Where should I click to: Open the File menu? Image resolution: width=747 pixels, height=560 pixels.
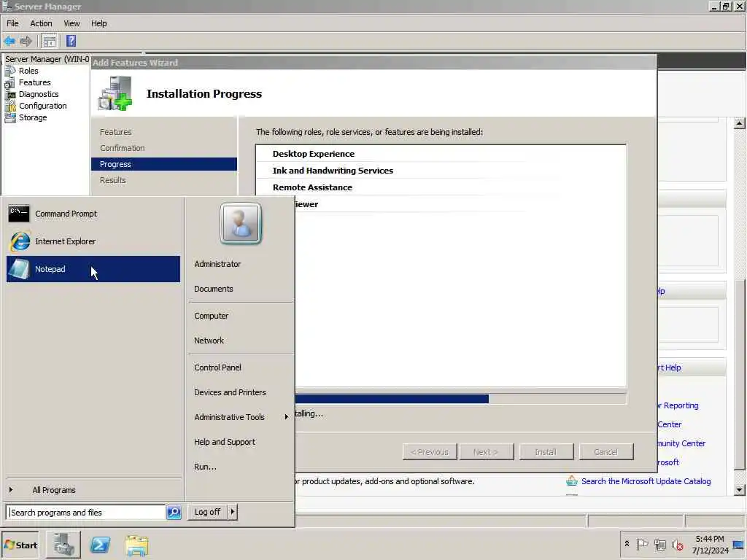(x=12, y=23)
